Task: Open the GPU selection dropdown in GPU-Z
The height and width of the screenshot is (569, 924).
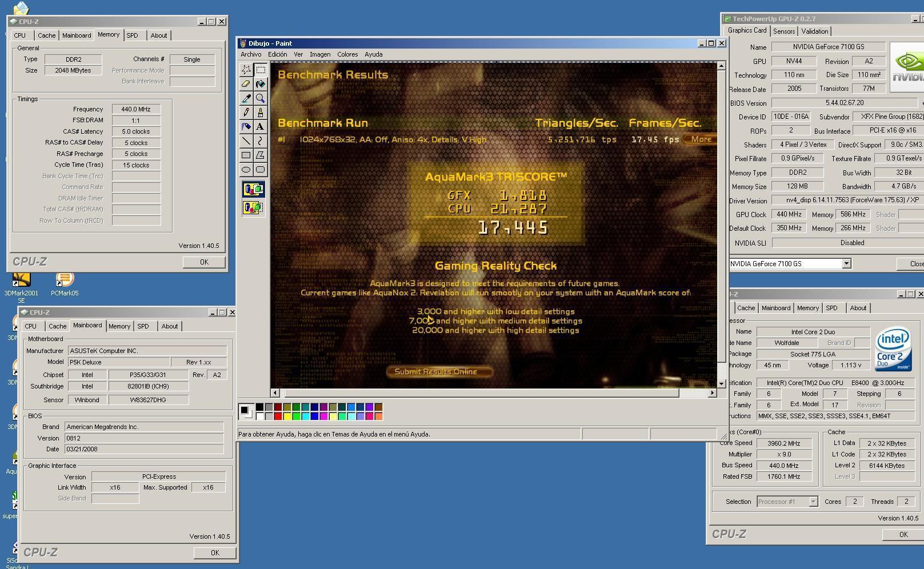Action: point(846,263)
